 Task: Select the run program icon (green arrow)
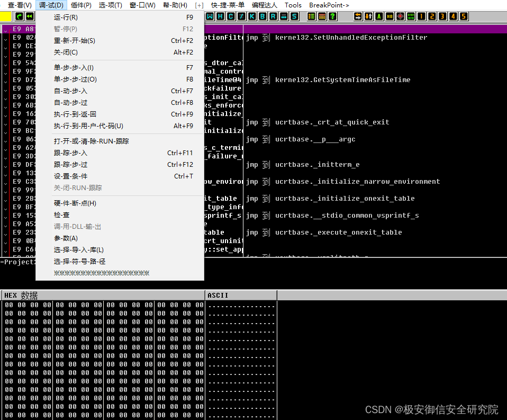(20, 16)
